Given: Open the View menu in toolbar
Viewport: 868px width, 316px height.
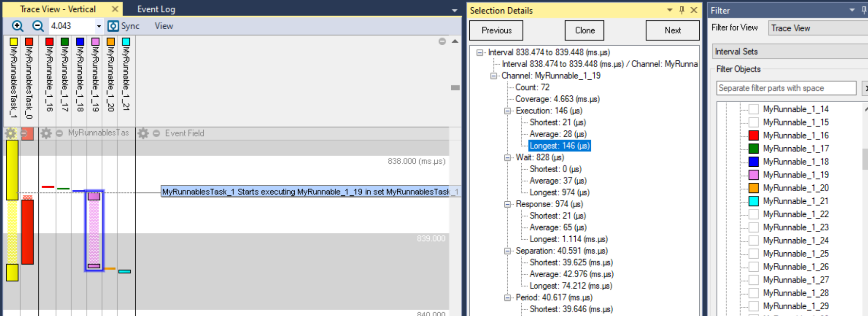Looking at the screenshot, I should [164, 26].
